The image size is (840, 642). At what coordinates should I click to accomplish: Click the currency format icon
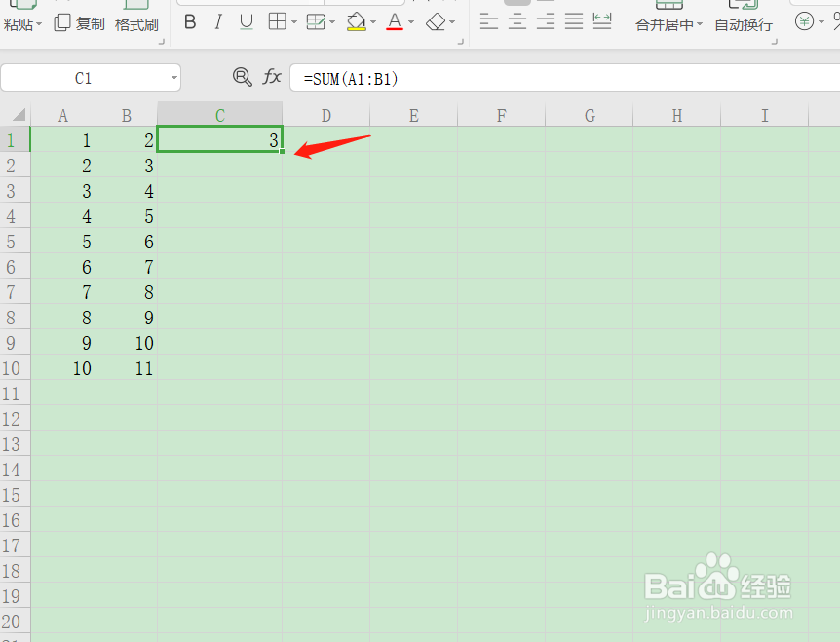coord(804,21)
